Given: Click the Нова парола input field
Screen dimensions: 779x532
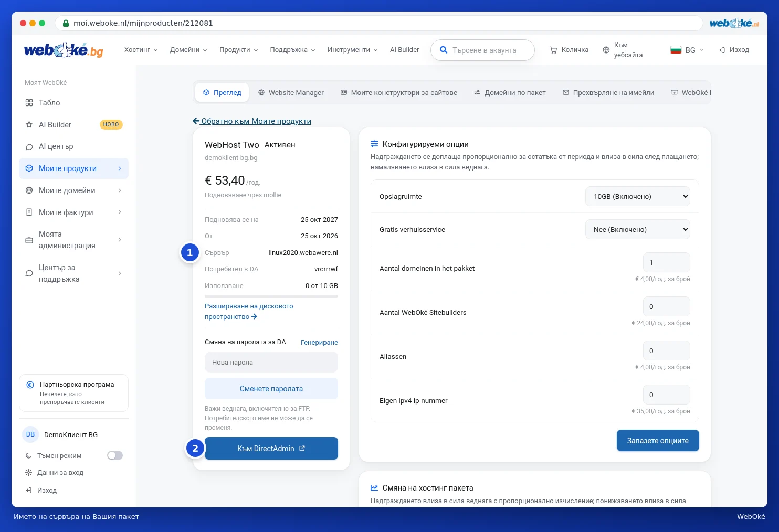Looking at the screenshot, I should point(271,363).
